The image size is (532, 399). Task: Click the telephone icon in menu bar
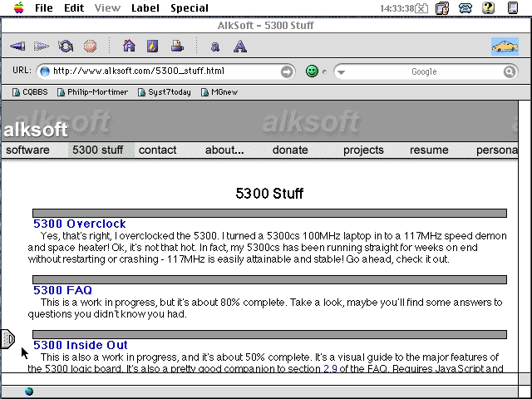click(x=465, y=7)
